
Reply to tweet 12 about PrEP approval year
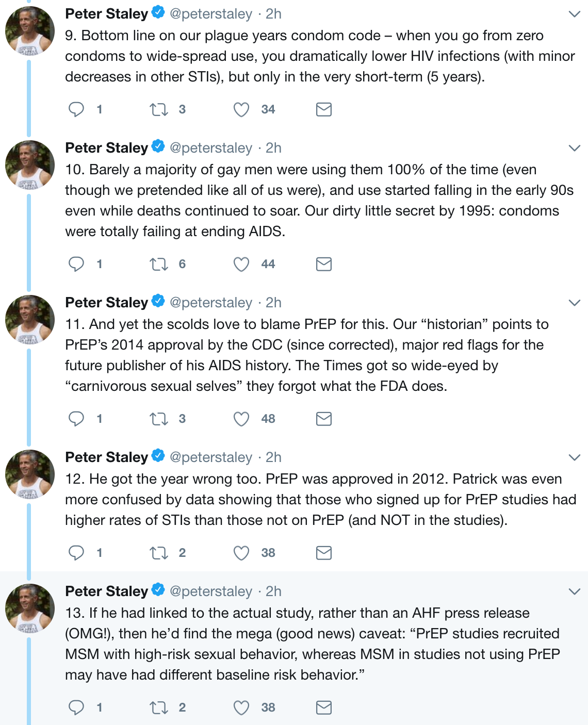coord(76,553)
